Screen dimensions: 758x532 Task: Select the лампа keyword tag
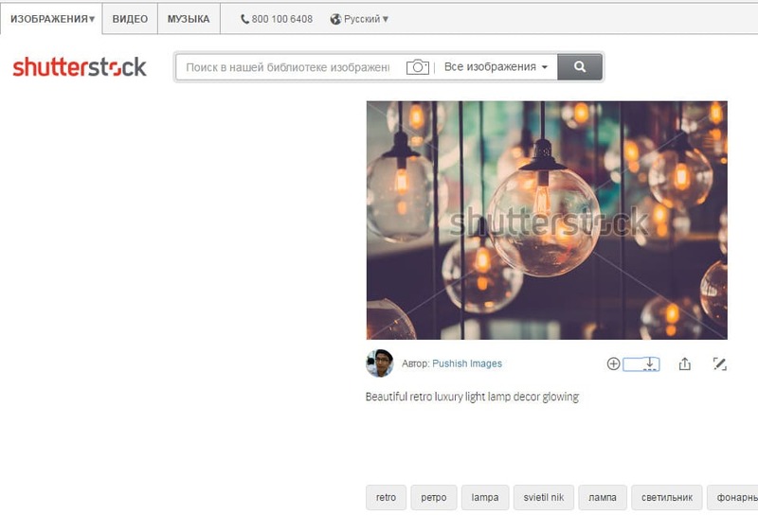point(603,497)
